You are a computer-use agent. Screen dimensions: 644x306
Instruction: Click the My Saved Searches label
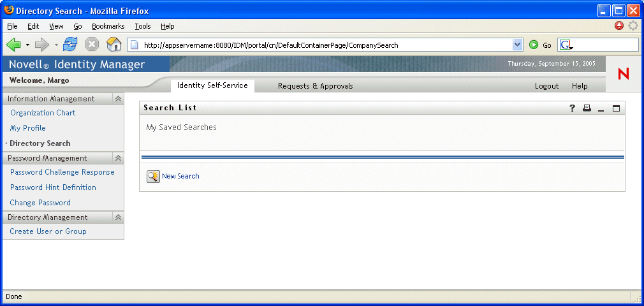point(181,127)
